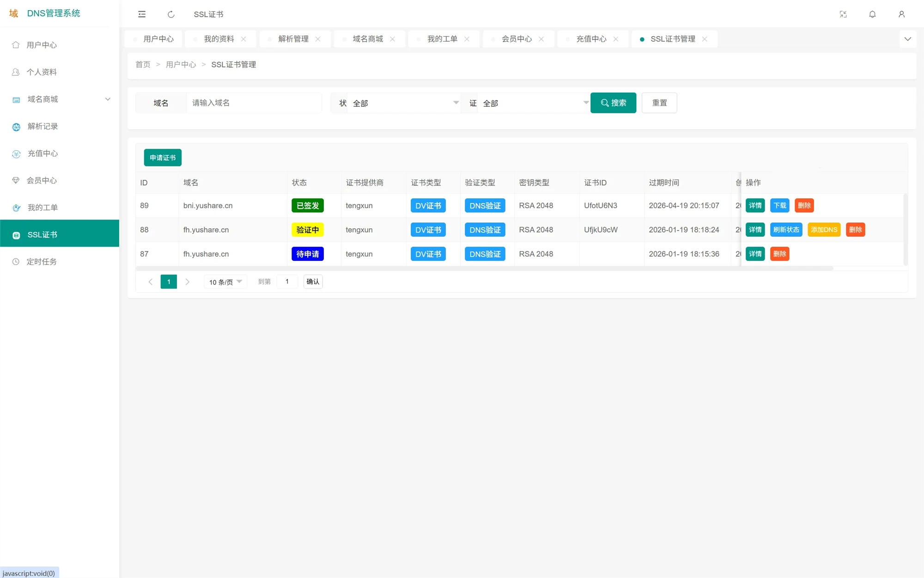Refresh the page using the reload icon
The height and width of the screenshot is (578, 924).
point(171,14)
